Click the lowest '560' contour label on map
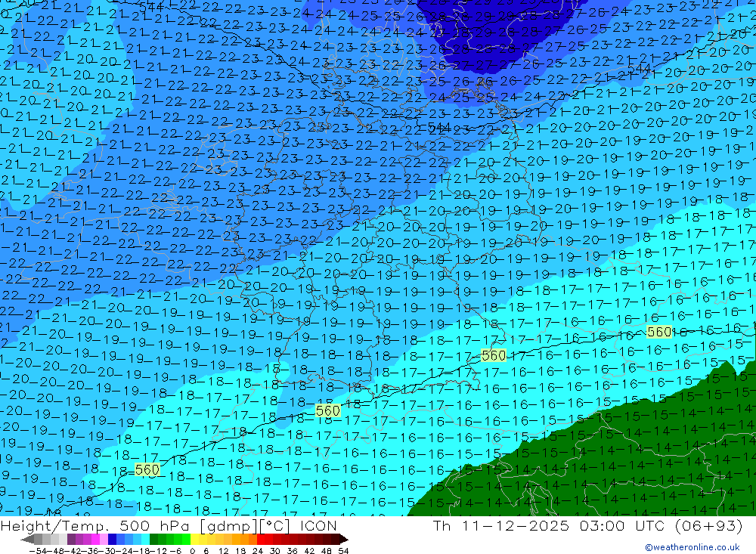This screenshot has height=554, width=756. (147, 469)
